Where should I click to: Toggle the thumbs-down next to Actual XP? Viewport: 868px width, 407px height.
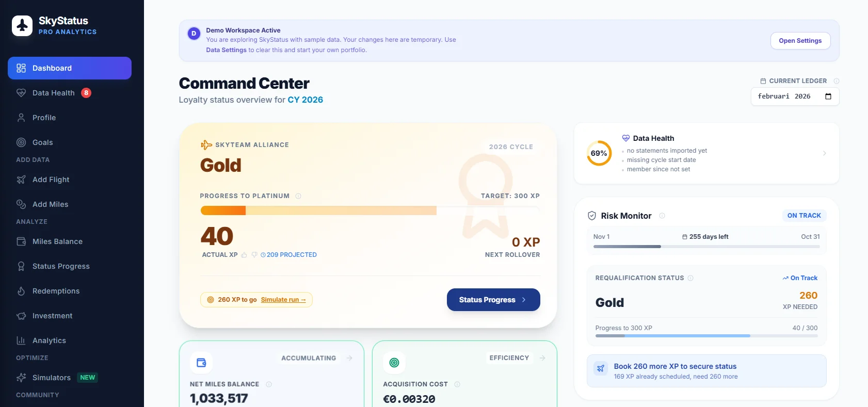(x=254, y=255)
